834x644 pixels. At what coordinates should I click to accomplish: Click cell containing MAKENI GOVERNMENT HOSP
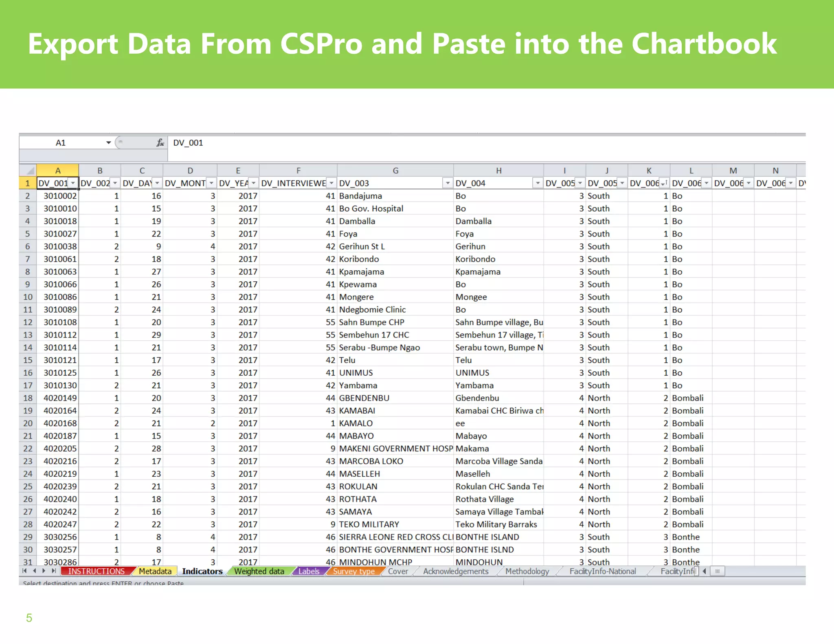[395, 448]
